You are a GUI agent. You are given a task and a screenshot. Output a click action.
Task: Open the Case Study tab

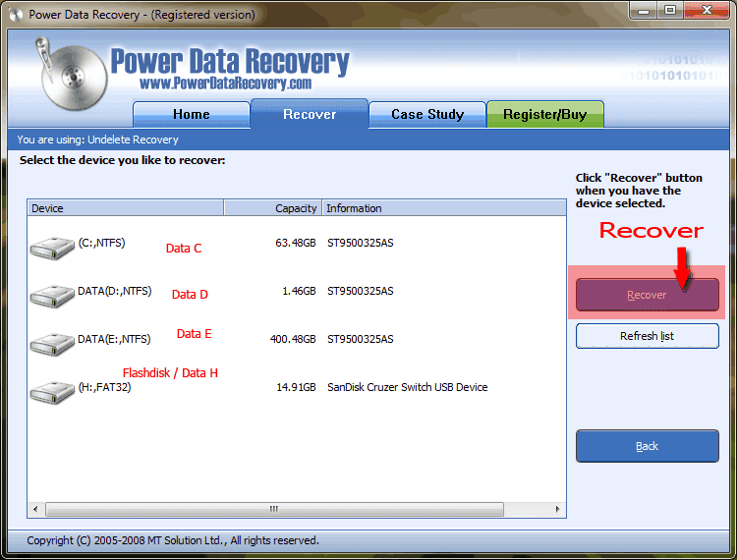pyautogui.click(x=427, y=114)
